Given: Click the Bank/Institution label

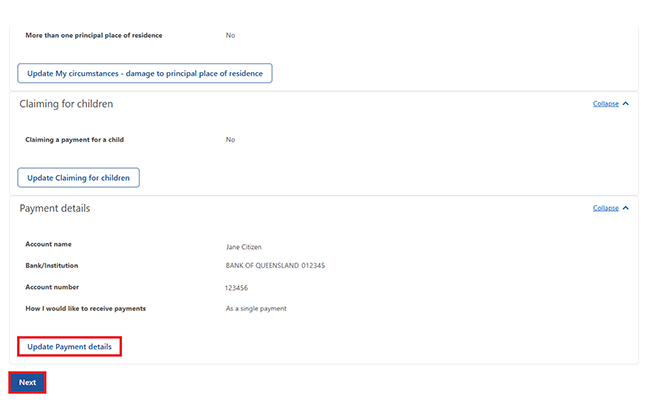Looking at the screenshot, I should 52,265.
